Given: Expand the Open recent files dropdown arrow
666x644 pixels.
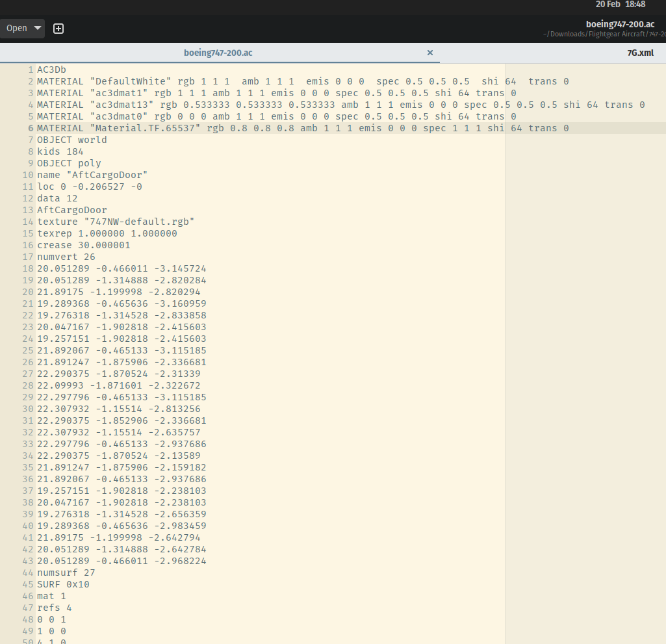Looking at the screenshot, I should (38, 28).
